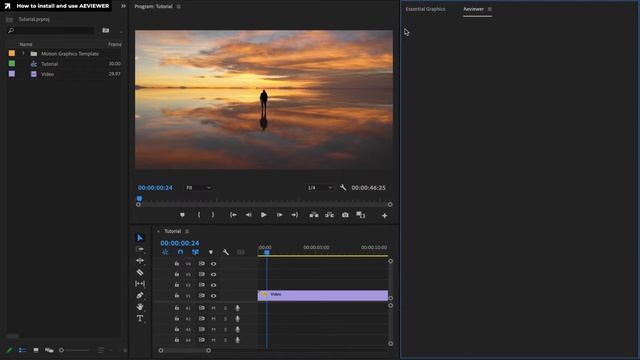Select the Pen tool
Screen dimensions: 640x360
click(140, 295)
